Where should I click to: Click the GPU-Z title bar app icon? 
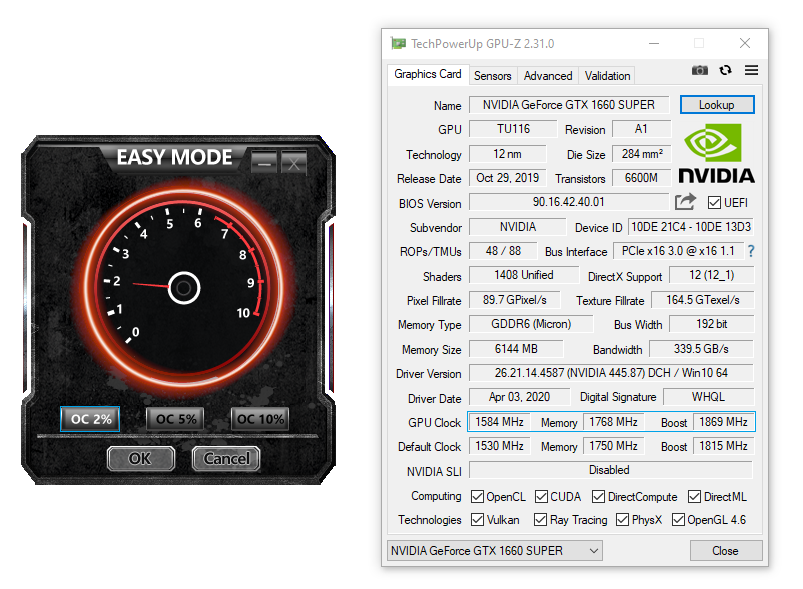click(x=398, y=44)
